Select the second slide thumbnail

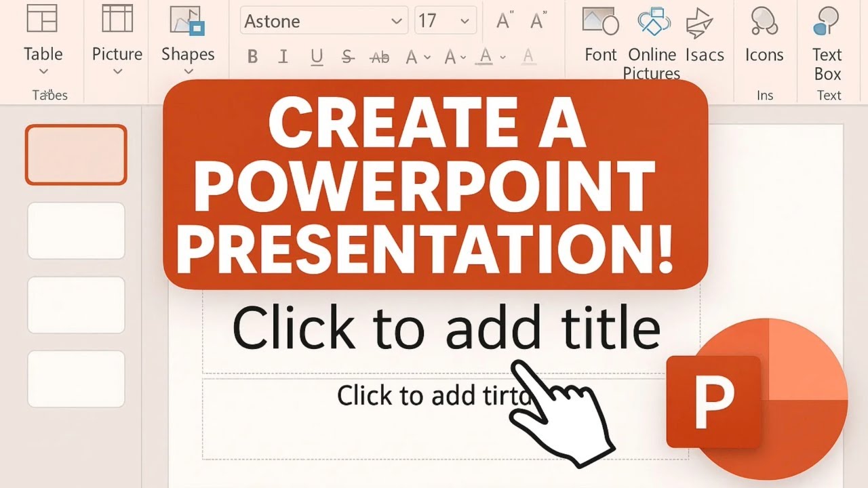point(76,230)
